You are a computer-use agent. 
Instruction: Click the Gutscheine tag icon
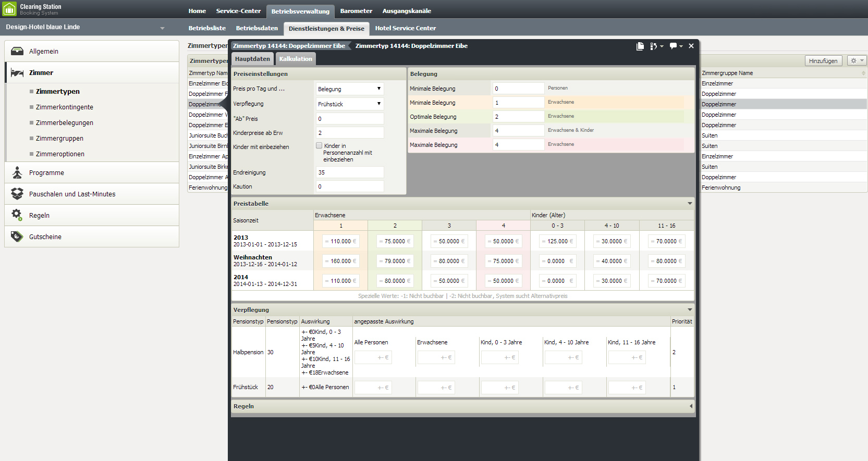(17, 236)
